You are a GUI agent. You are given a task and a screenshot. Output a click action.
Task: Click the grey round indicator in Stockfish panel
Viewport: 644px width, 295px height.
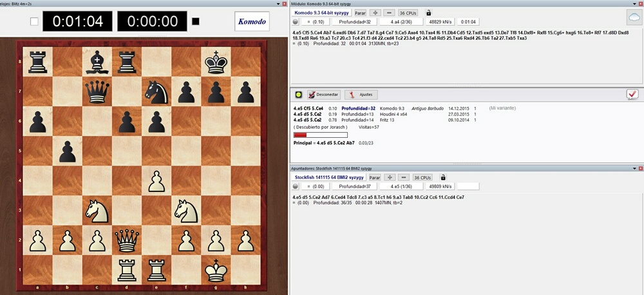point(296,187)
